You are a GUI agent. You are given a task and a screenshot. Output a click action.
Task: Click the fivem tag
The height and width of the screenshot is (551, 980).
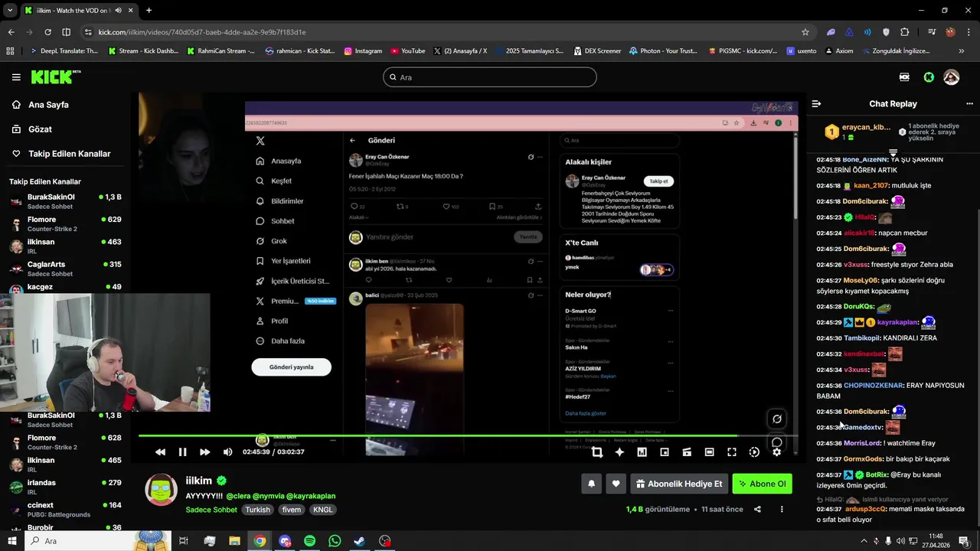point(291,510)
